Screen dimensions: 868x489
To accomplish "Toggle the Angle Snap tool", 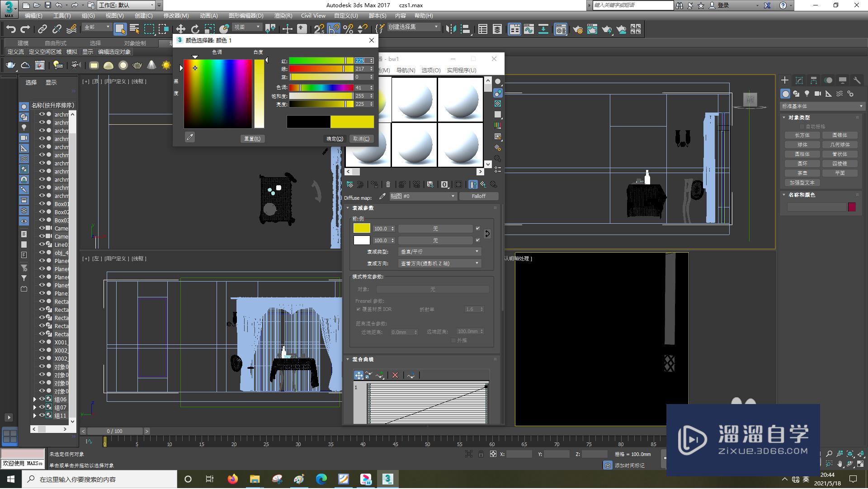I will point(334,29).
